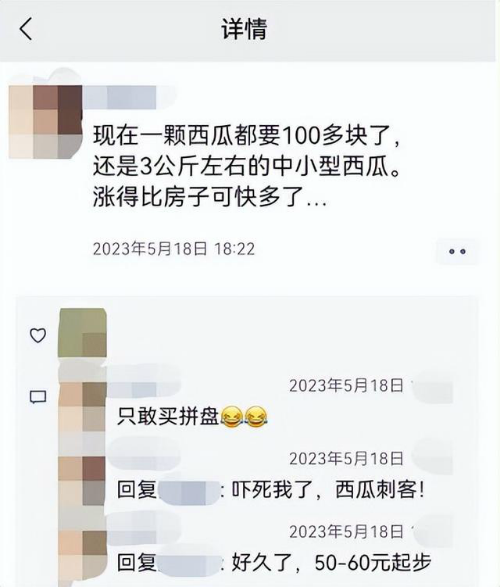Tap the heart likes icon

[x=38, y=335]
